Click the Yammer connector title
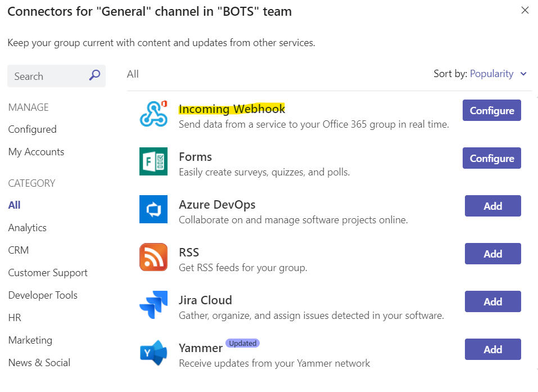Screen dimensions: 538x392 click(201, 348)
